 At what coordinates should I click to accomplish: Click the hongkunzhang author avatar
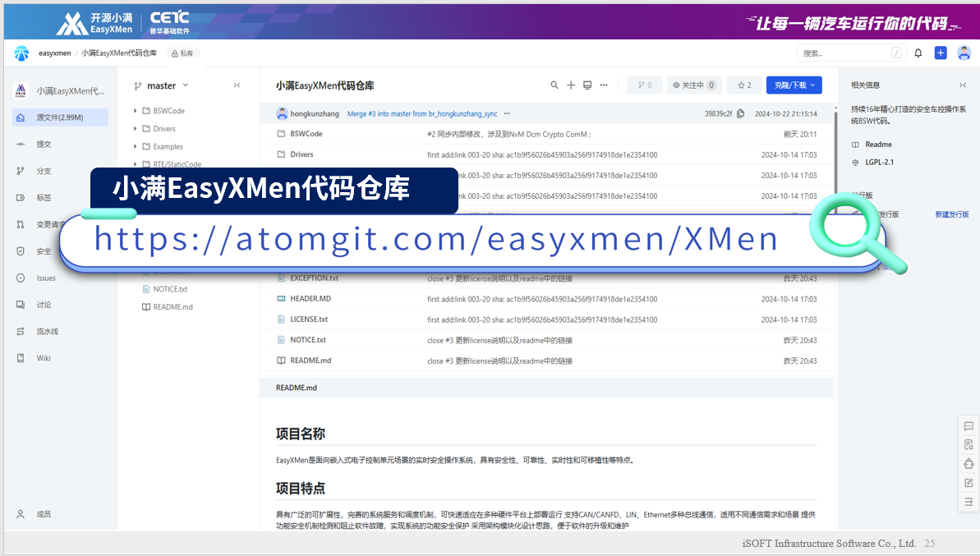[282, 113]
